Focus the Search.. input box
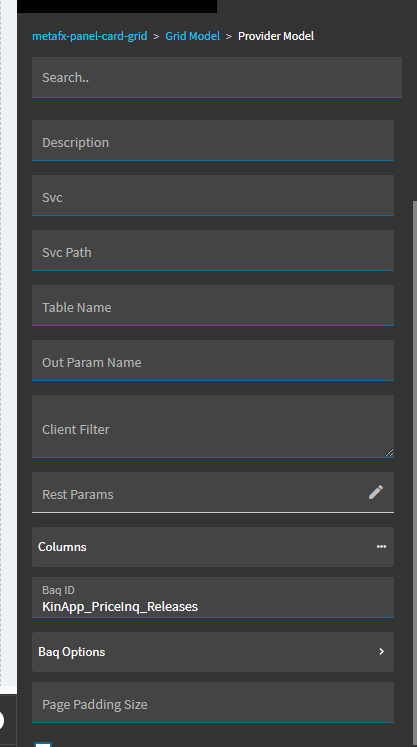Viewport: 417px width, 747px height. point(217,77)
